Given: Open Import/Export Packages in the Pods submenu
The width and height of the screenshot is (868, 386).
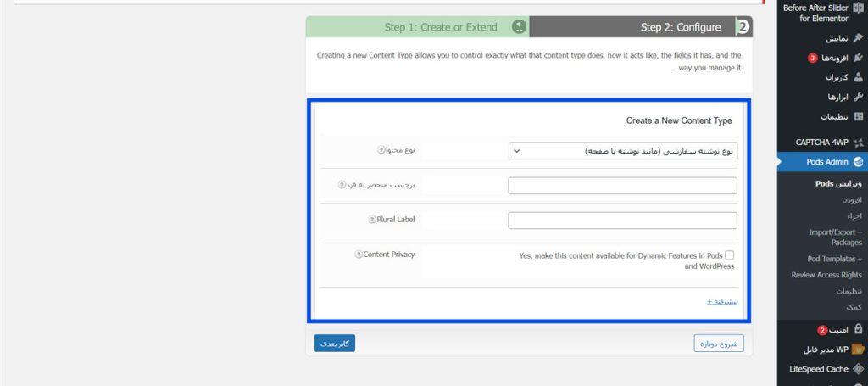Looking at the screenshot, I should click(834, 237).
